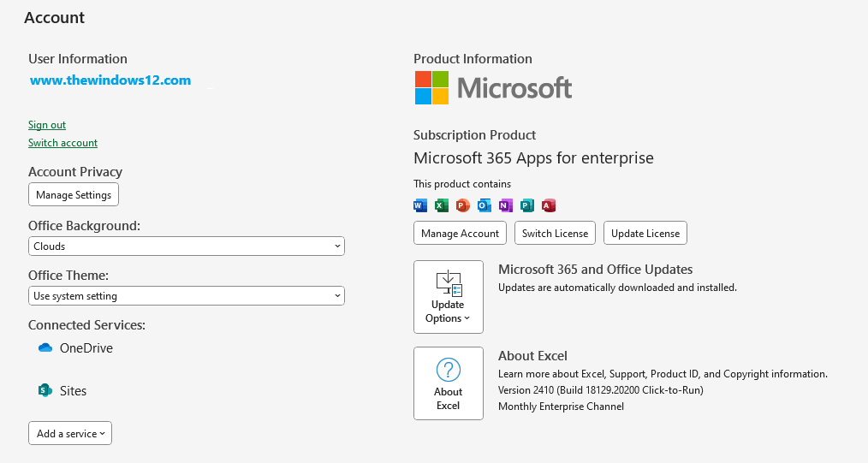Click the OneDrive cloud icon
Image resolution: width=868 pixels, height=463 pixels.
pos(45,348)
